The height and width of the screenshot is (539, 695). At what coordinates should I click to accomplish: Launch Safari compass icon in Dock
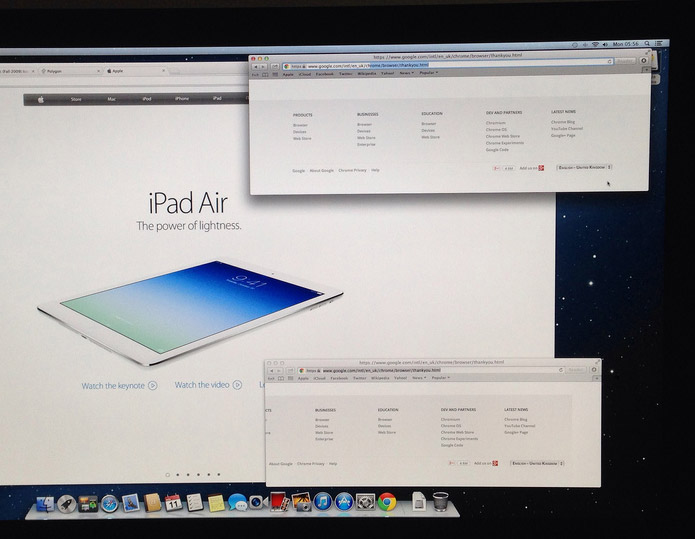pos(109,504)
